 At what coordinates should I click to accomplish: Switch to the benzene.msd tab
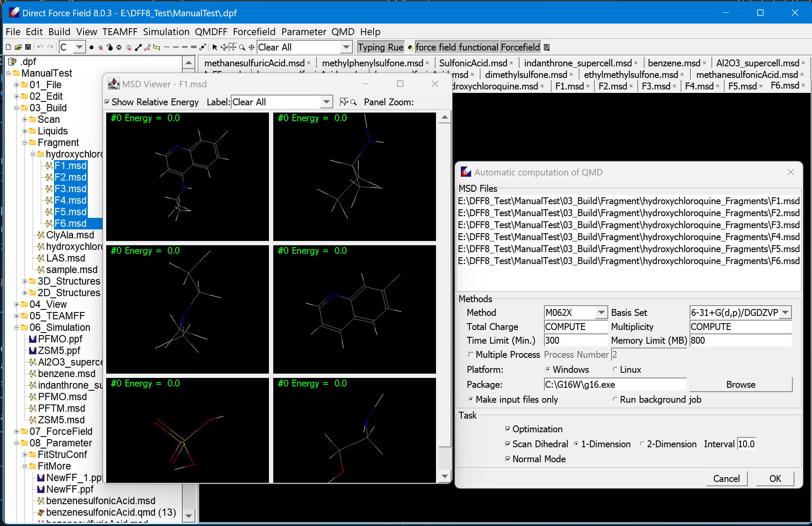point(674,63)
